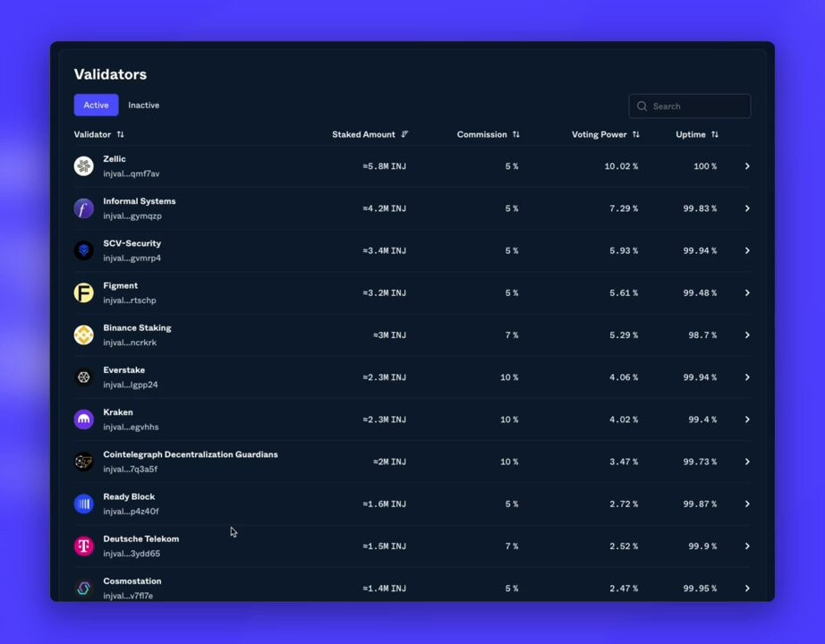Screen dimensions: 825x644
Task: Click the Cosmostation logo icon
Action: [83, 589]
